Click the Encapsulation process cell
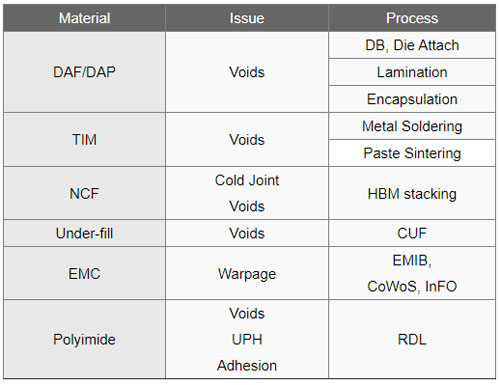Screen dimensions: 500x385 [412, 99]
